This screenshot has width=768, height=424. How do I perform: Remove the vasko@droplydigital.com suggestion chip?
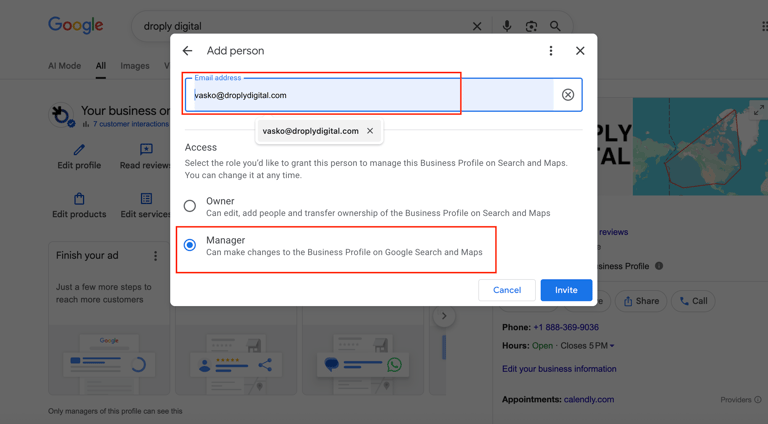[x=370, y=131]
